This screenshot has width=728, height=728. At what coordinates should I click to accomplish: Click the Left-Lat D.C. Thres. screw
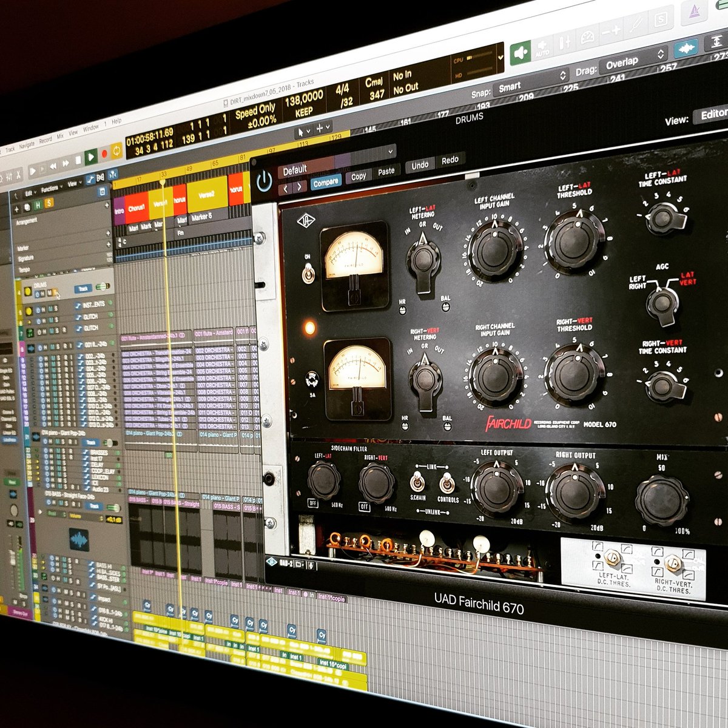pos(613,557)
